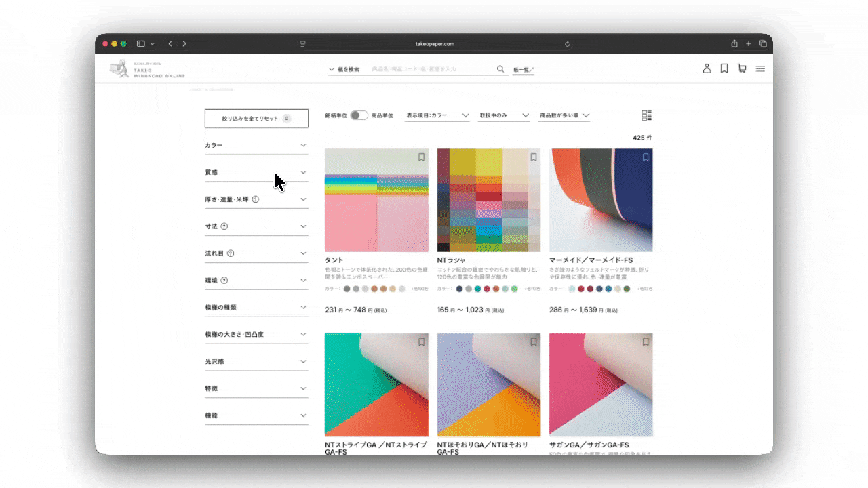Click the help icon next to 寸法
The height and width of the screenshot is (488, 868).
[x=224, y=226]
